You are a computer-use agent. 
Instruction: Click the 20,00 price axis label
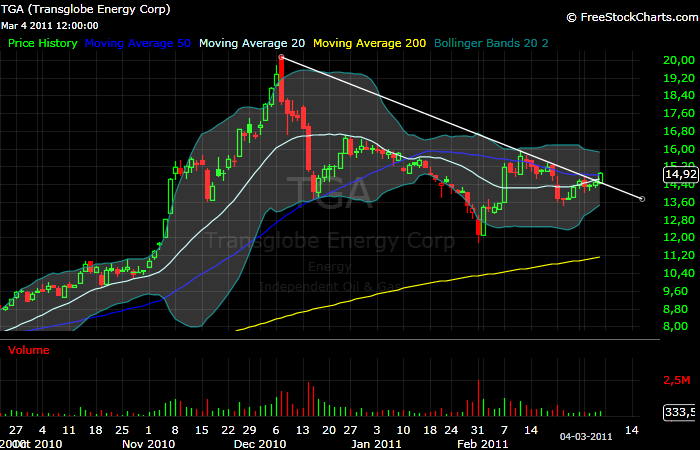[x=679, y=60]
